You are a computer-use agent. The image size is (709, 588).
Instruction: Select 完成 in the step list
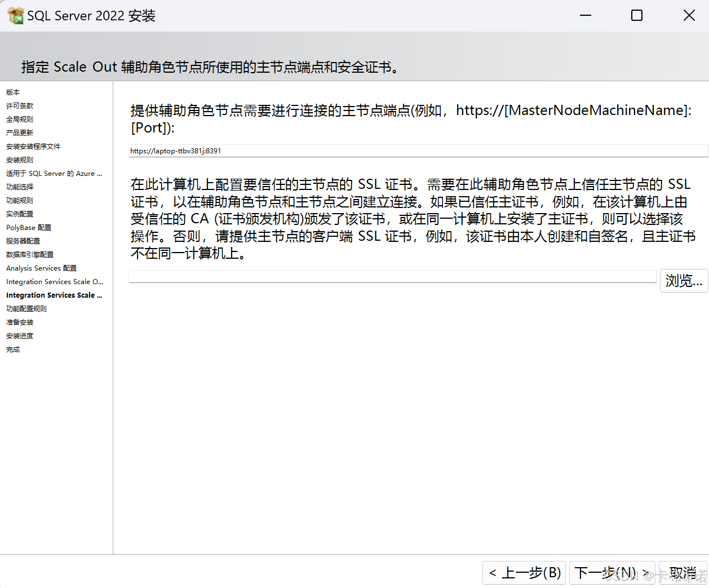[x=12, y=349]
